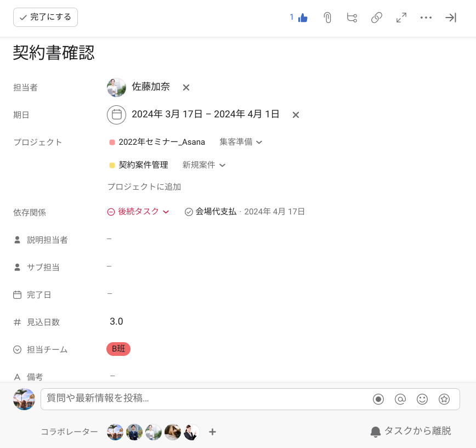Expand the 集客準備 section dropdown

pos(241,142)
